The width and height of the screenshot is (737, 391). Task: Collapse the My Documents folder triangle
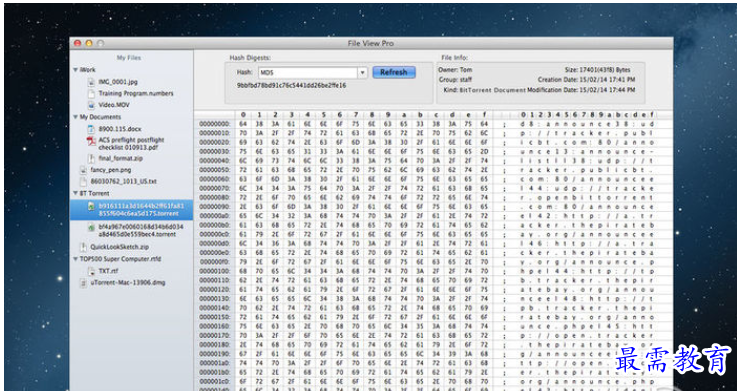[75, 117]
